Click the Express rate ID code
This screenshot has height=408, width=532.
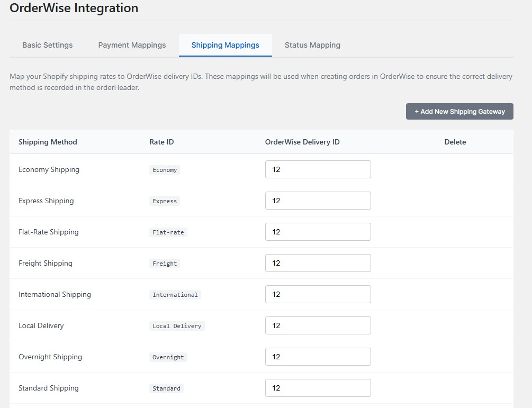(x=165, y=201)
